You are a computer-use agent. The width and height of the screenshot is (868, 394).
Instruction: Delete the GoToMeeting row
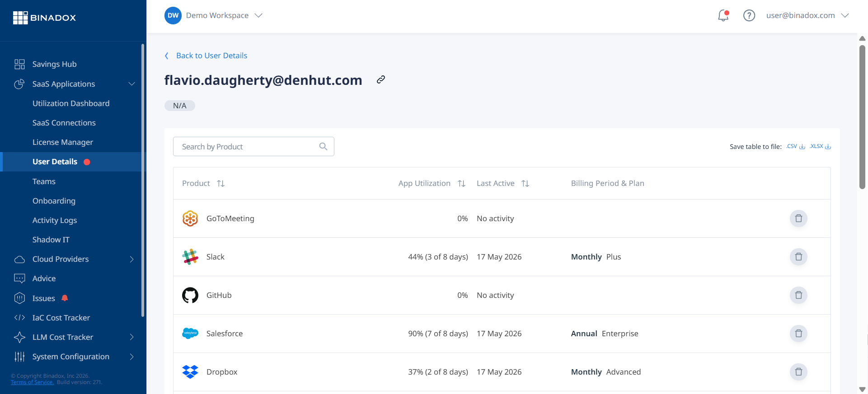pyautogui.click(x=798, y=218)
